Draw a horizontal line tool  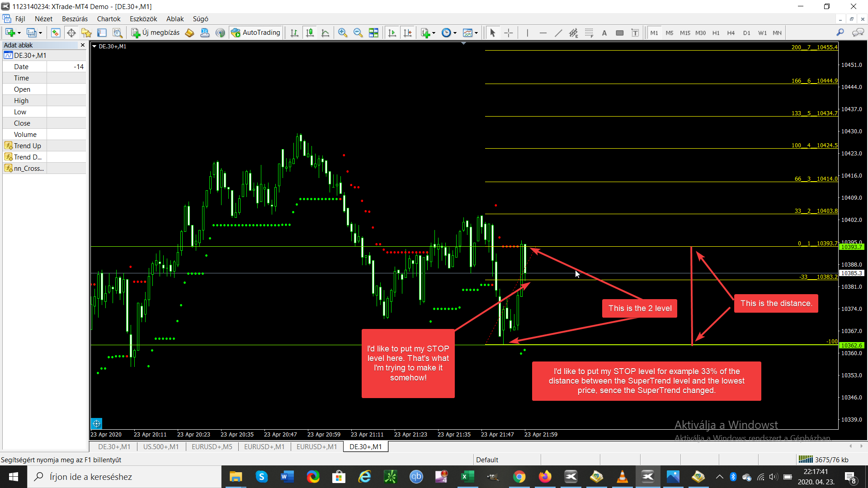point(543,33)
